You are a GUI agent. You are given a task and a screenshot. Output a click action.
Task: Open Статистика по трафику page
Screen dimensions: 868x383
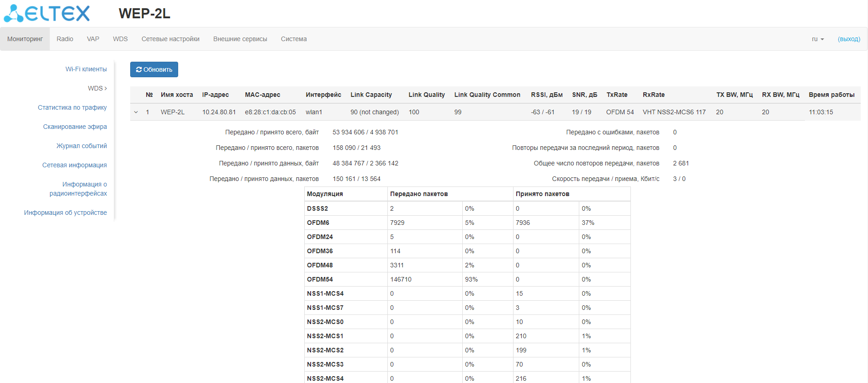(x=72, y=107)
